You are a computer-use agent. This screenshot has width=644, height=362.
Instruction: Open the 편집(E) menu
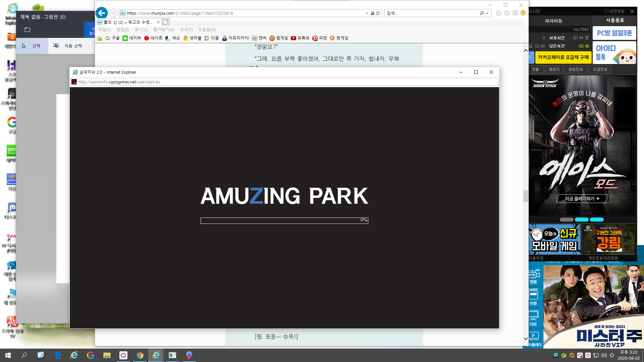click(123, 30)
